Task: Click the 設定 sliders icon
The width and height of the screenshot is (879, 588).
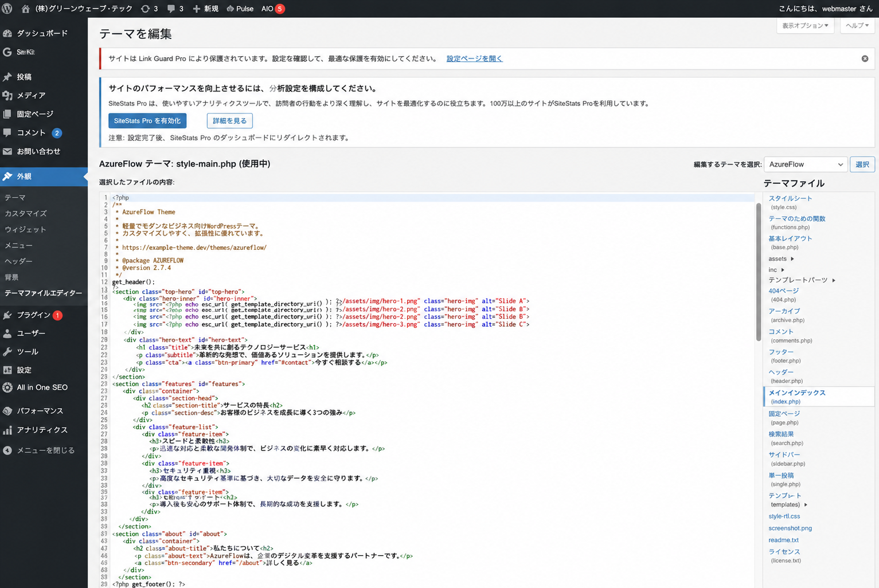Action: coord(7,370)
